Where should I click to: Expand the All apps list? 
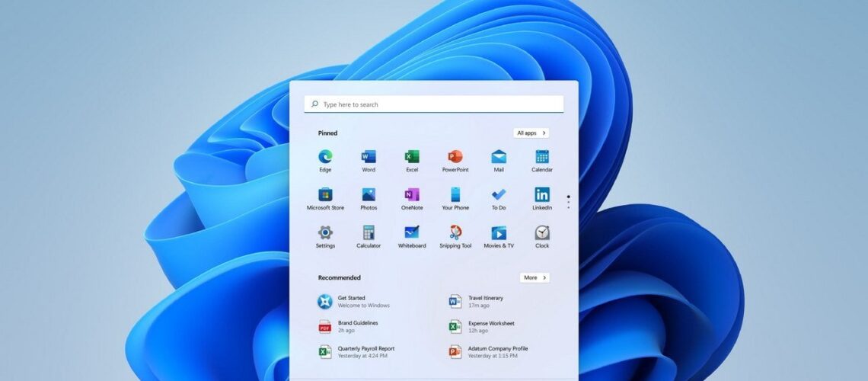(x=531, y=133)
